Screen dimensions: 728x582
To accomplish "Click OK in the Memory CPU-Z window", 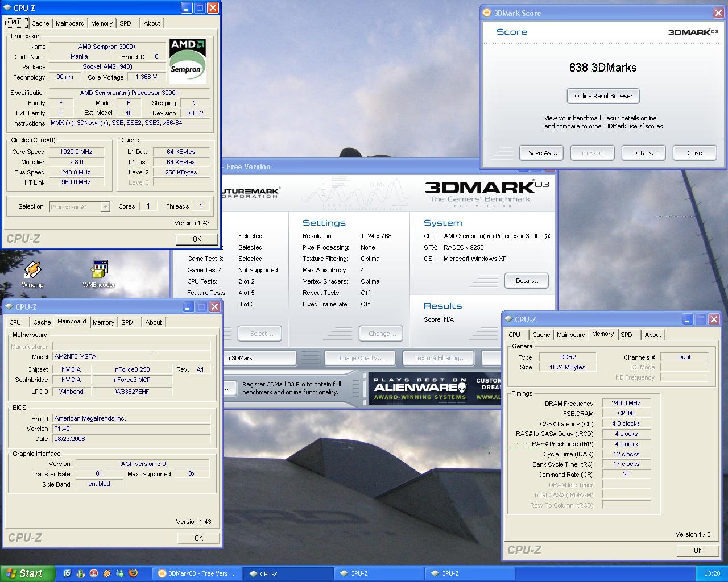I will coord(698,550).
